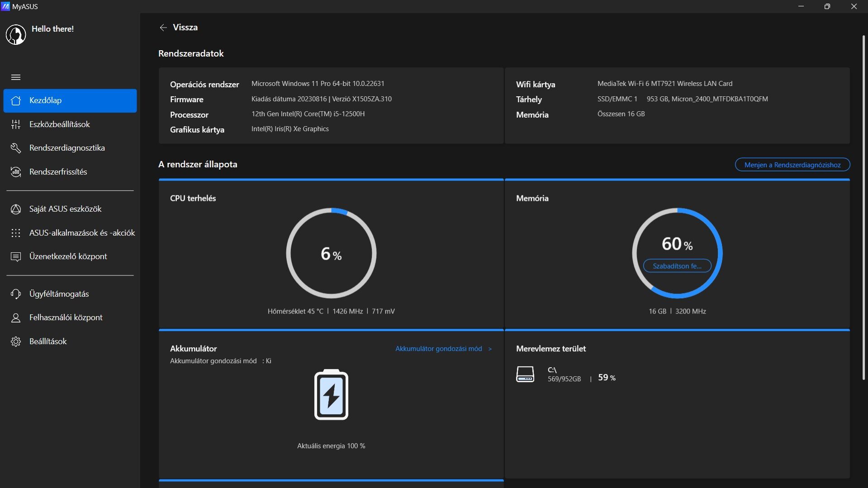Click the 1426 MHz CPU frequency
Screen dimensions: 868x488
coord(347,311)
